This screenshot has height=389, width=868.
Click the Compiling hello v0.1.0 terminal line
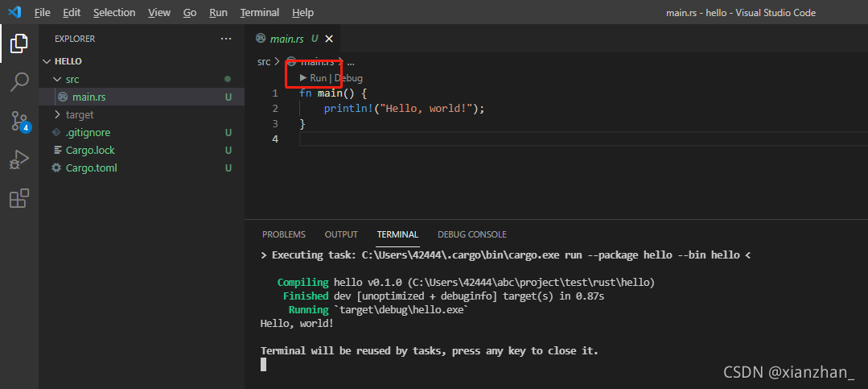pyautogui.click(x=466, y=283)
